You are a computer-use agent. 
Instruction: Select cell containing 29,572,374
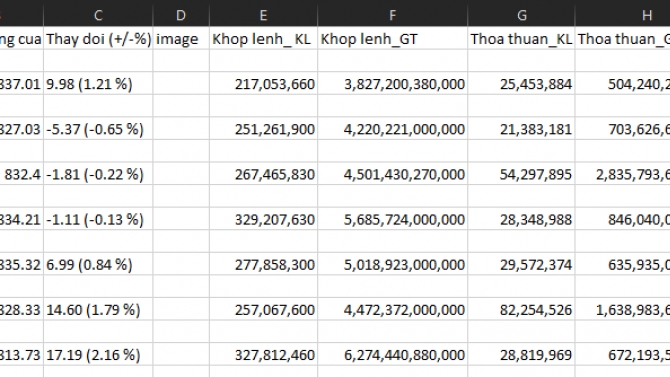pos(521,265)
